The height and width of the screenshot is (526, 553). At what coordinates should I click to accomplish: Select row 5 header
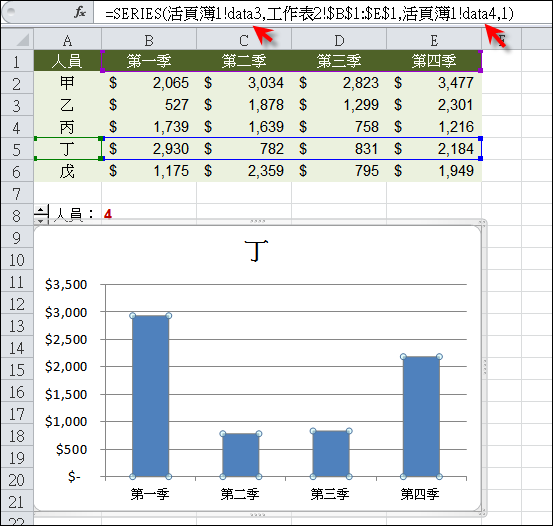click(17, 149)
